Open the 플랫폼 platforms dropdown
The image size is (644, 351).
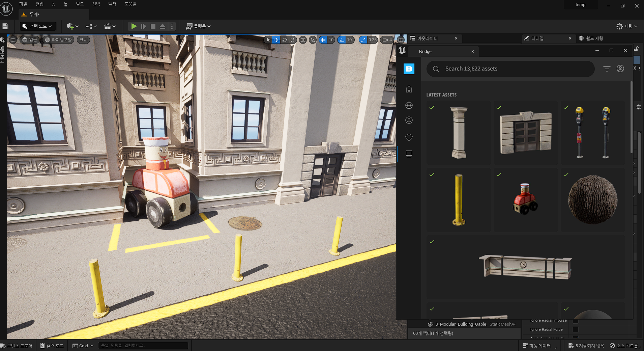pos(199,26)
